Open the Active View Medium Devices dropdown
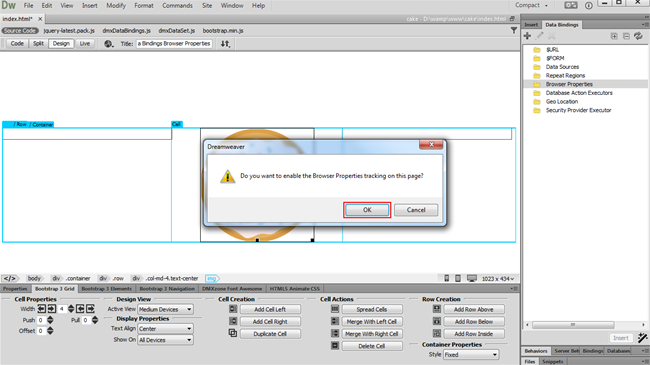The image size is (650, 365). click(165, 309)
